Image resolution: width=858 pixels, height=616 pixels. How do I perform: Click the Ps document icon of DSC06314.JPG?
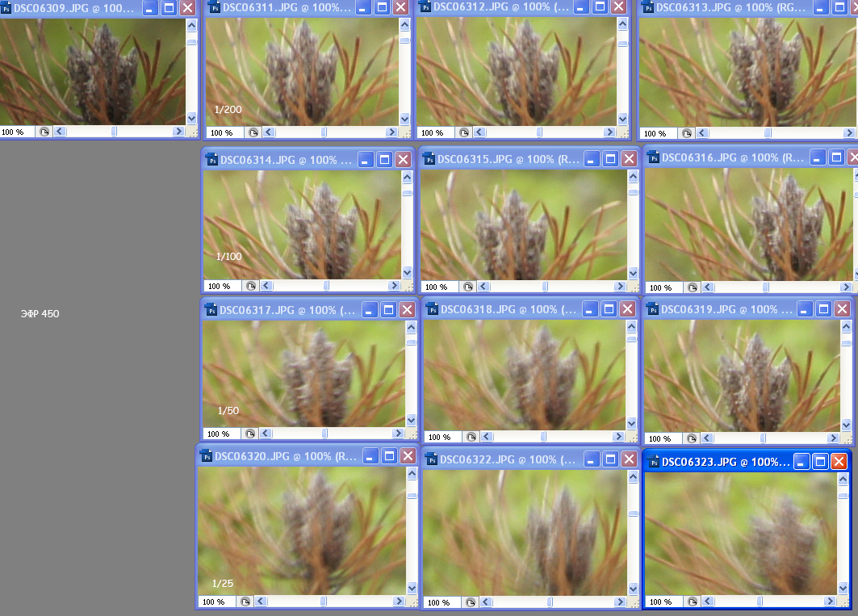[211, 160]
